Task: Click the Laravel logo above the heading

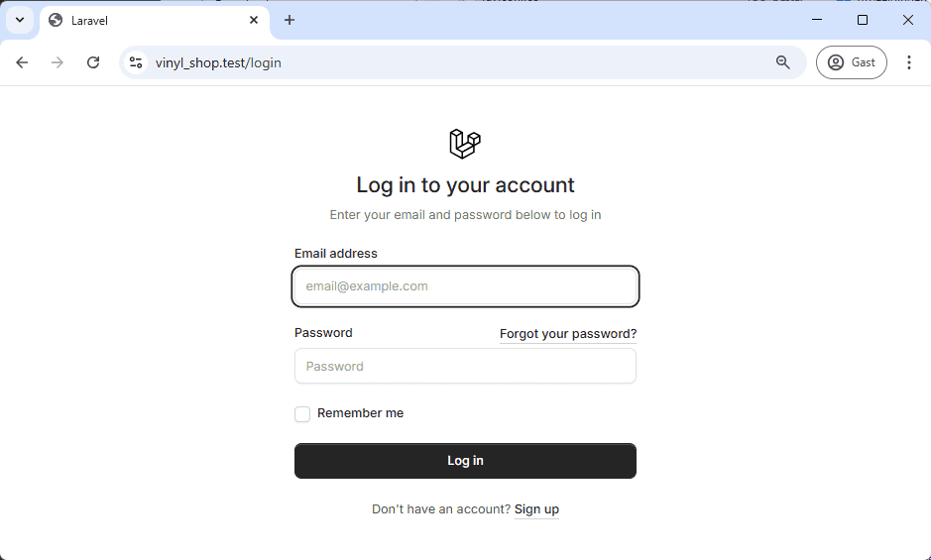Action: (x=465, y=144)
